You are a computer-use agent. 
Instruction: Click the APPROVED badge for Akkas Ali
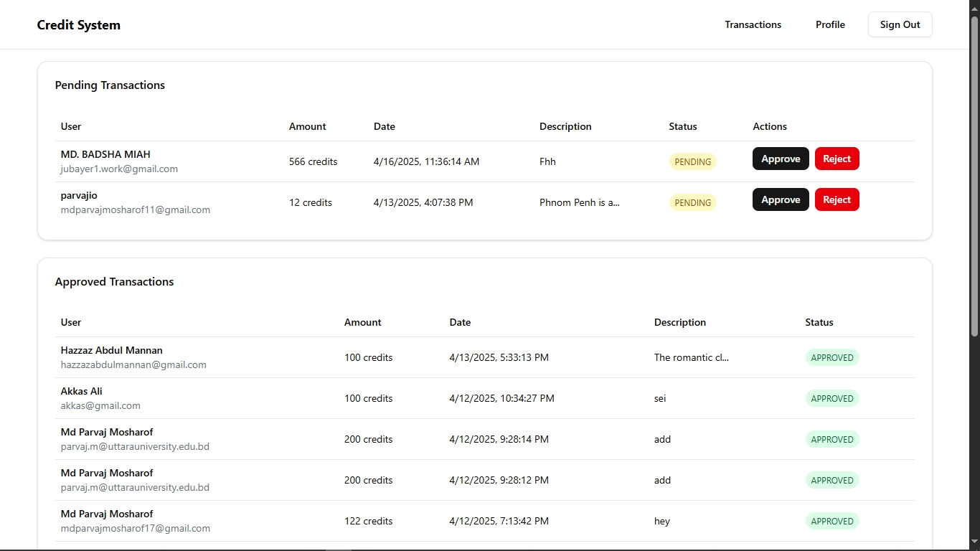pos(831,398)
